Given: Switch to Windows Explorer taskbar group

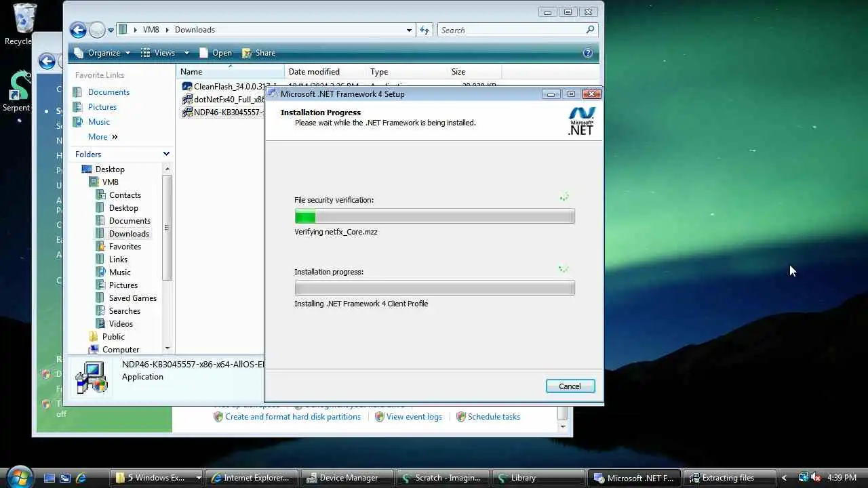Looking at the screenshot, I should point(158,478).
